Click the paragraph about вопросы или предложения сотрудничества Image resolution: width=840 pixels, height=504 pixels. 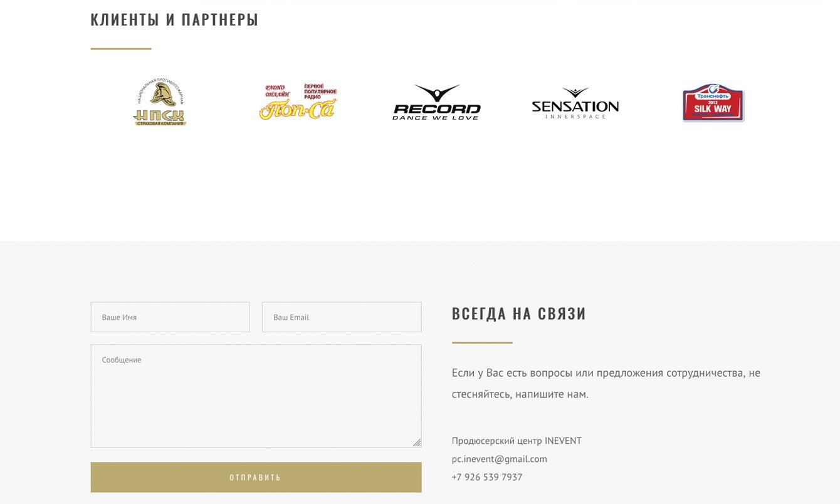click(x=606, y=384)
